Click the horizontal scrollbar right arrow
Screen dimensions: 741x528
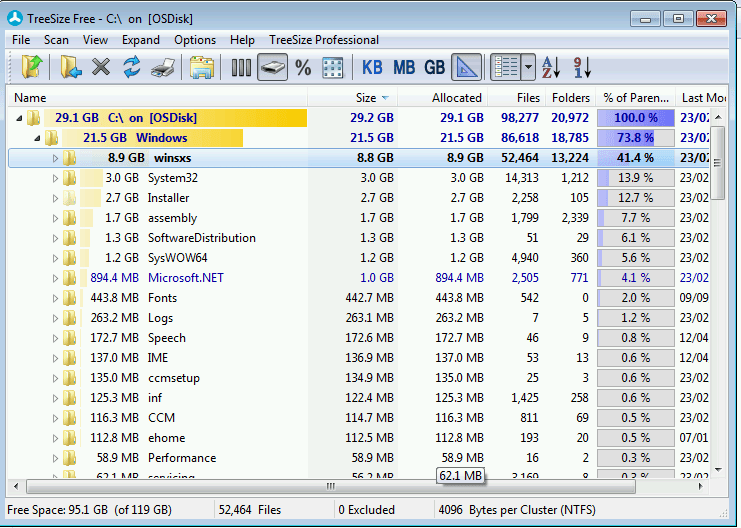[700, 486]
